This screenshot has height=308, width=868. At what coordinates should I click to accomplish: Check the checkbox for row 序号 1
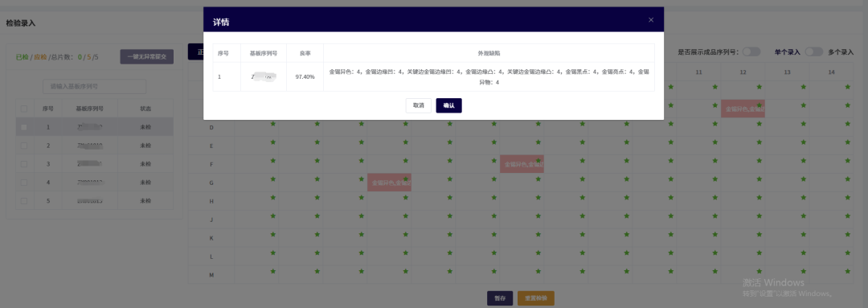(x=24, y=127)
